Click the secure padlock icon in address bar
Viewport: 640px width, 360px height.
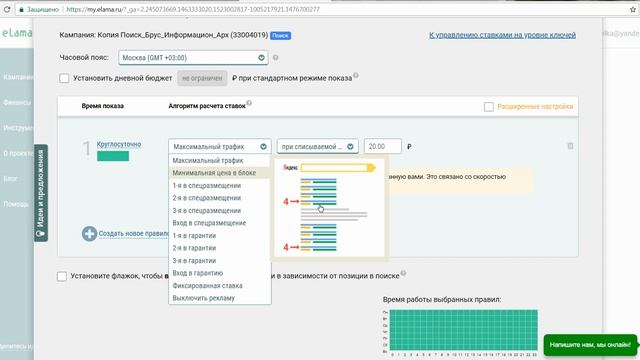(x=22, y=9)
